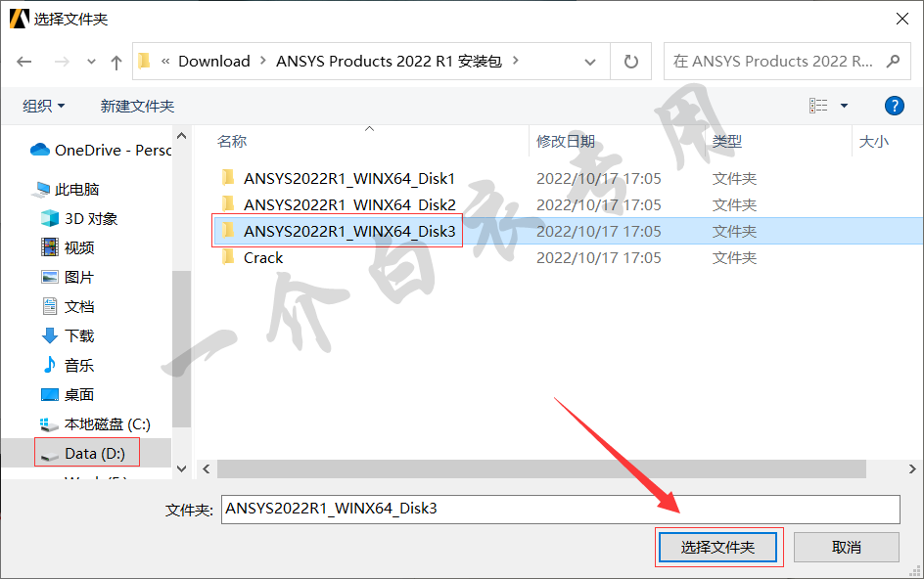This screenshot has height=579, width=924.
Task: Select ANSYS2022R1_WINX64_Disk1 folder
Action: 349,178
